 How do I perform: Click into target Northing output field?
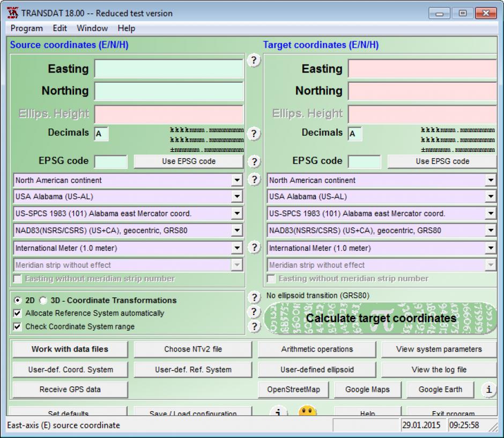pyautogui.click(x=423, y=91)
